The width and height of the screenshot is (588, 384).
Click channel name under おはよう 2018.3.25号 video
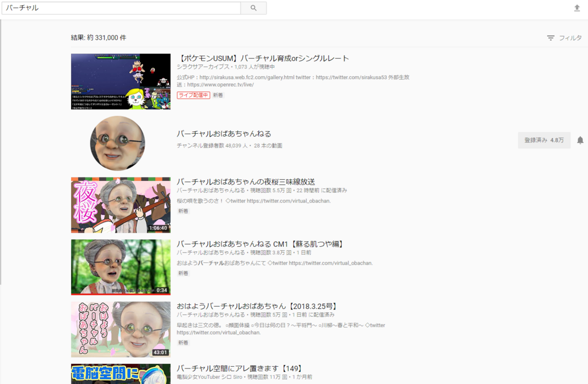point(211,315)
